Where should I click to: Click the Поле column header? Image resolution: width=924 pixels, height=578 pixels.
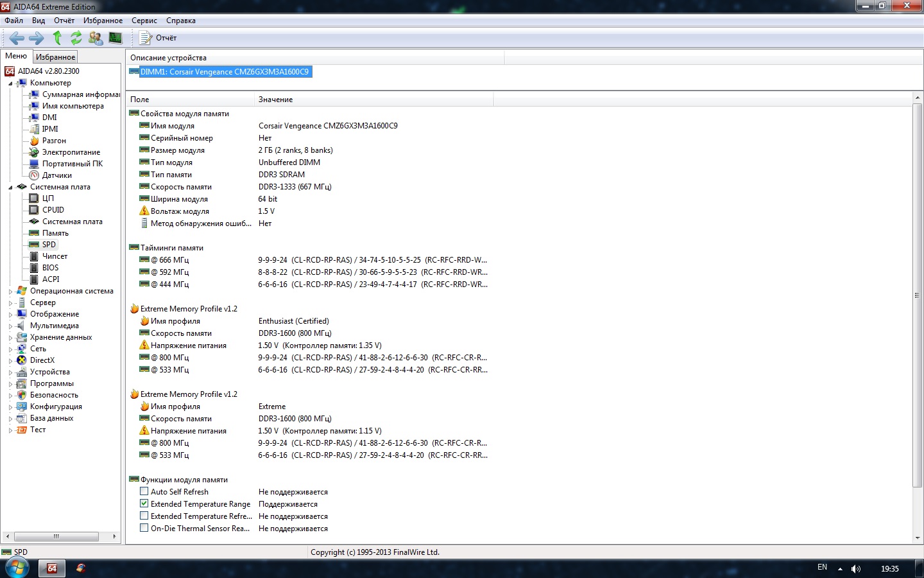point(191,100)
